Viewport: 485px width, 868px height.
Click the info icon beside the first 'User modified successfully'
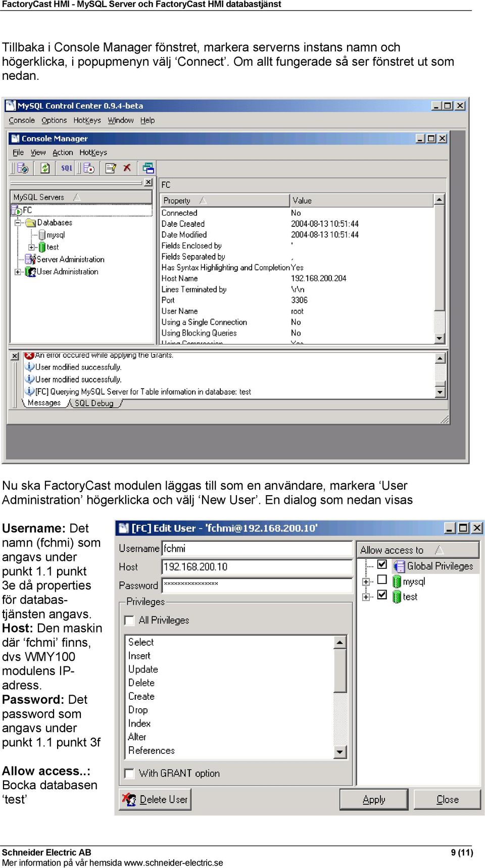(30, 367)
